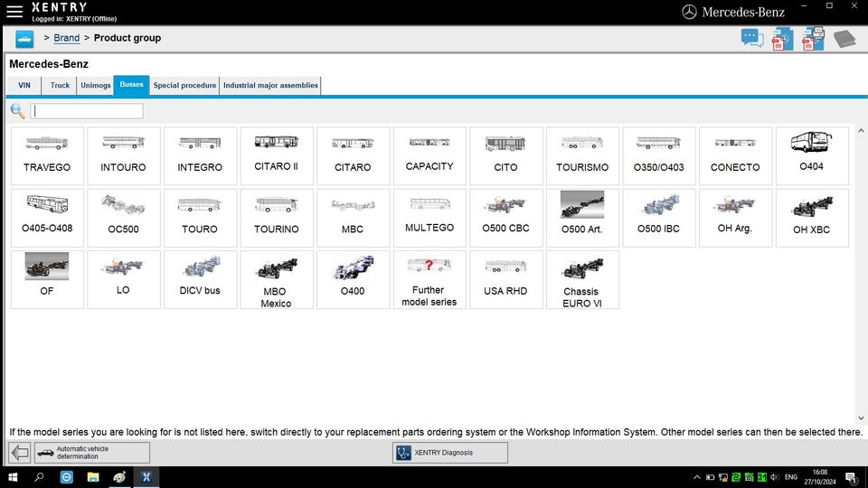The height and width of the screenshot is (488, 868).
Task: Switch to the Unimogs tab
Action: click(95, 85)
